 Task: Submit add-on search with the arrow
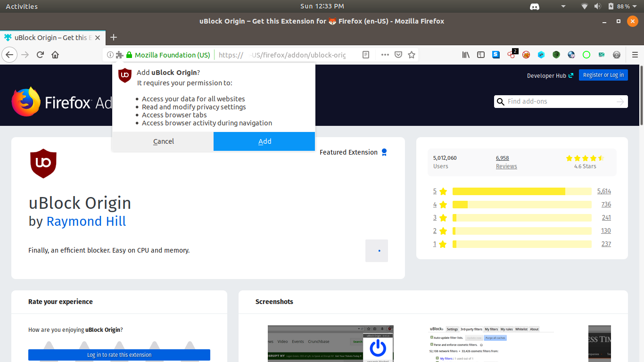pyautogui.click(x=620, y=101)
